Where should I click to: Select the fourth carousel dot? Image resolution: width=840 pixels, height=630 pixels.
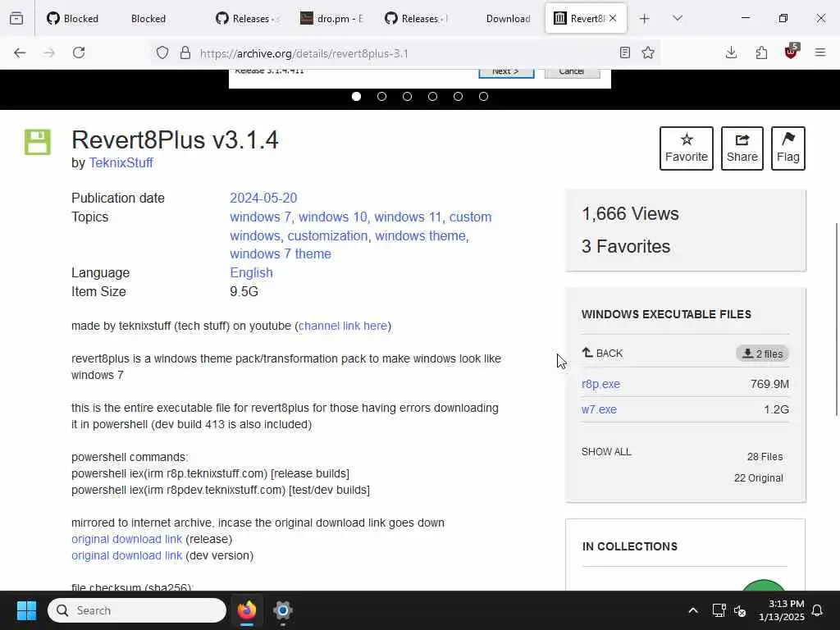click(x=433, y=97)
